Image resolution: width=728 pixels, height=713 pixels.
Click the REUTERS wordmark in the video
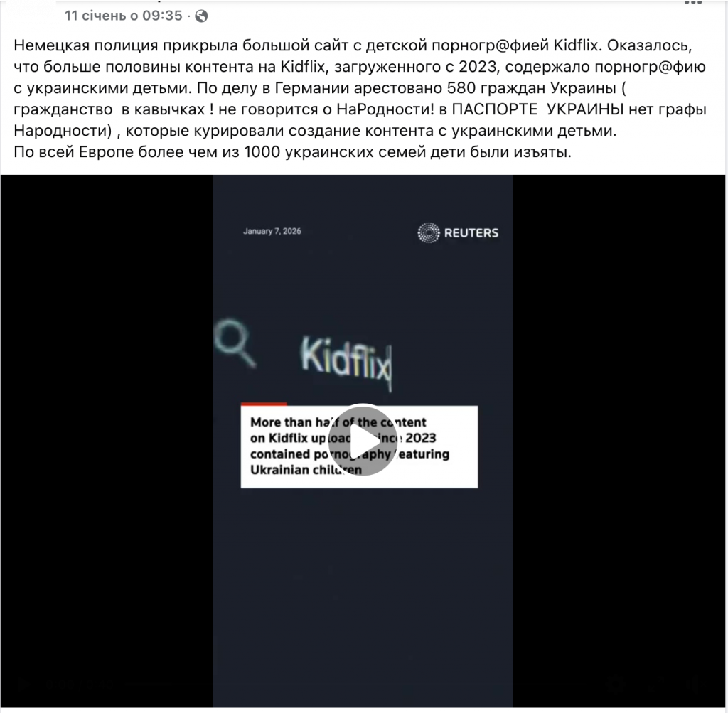471,233
